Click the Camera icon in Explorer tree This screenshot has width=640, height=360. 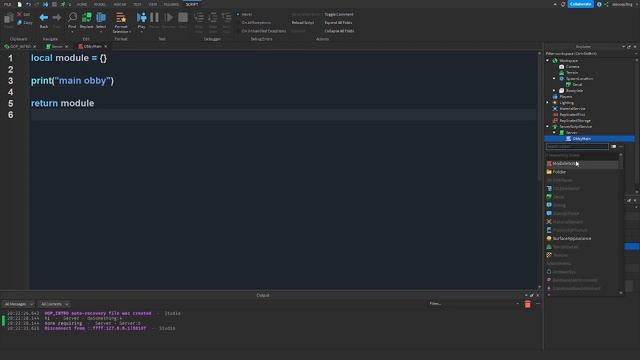pos(562,67)
